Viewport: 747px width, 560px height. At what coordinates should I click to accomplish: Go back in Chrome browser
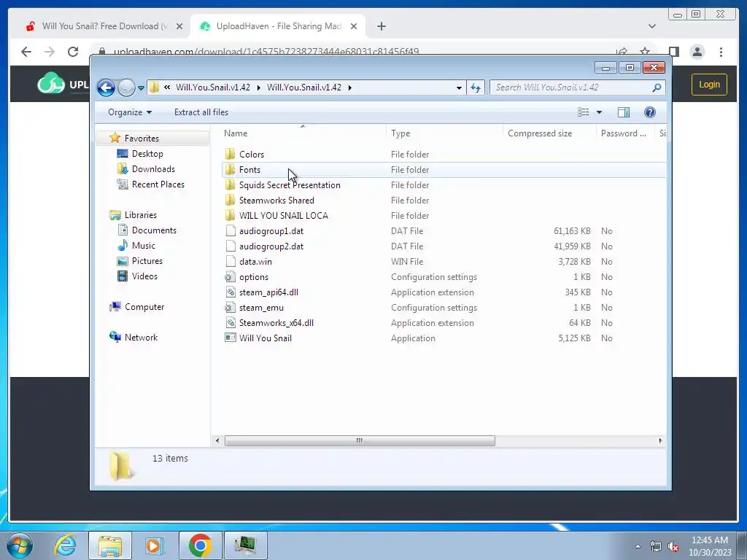pos(26,52)
